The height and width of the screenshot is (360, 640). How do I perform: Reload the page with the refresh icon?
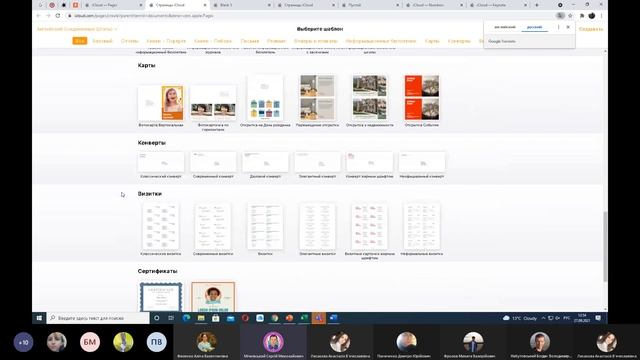coord(58,16)
